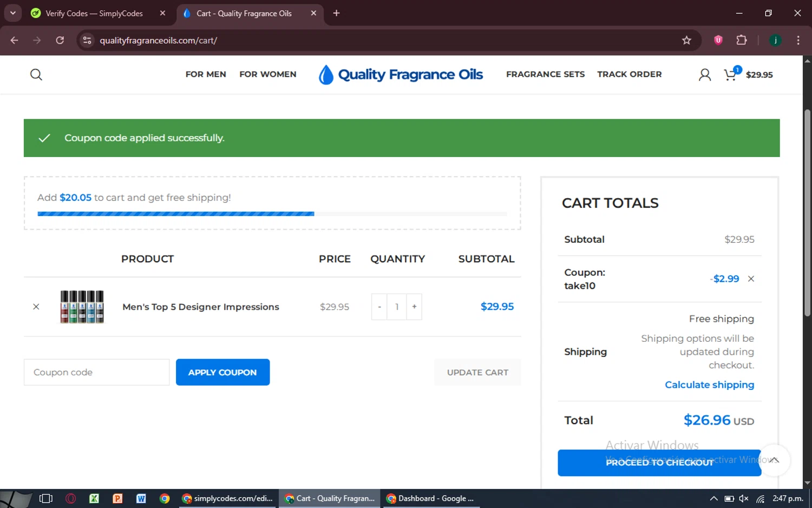Image resolution: width=812 pixels, height=508 pixels.
Task: Switch to Verify Codes — SimplyCodes tab
Action: click(x=94, y=13)
